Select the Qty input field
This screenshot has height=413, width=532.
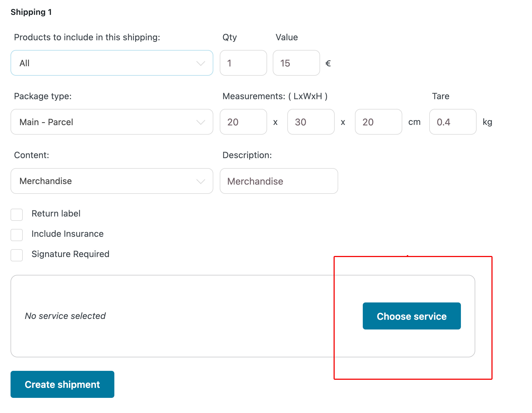[x=243, y=63]
